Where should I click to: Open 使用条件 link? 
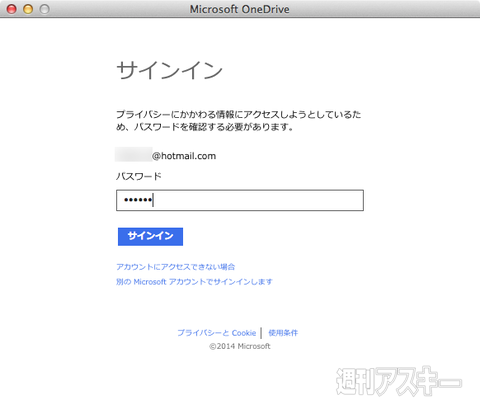pos(283,333)
